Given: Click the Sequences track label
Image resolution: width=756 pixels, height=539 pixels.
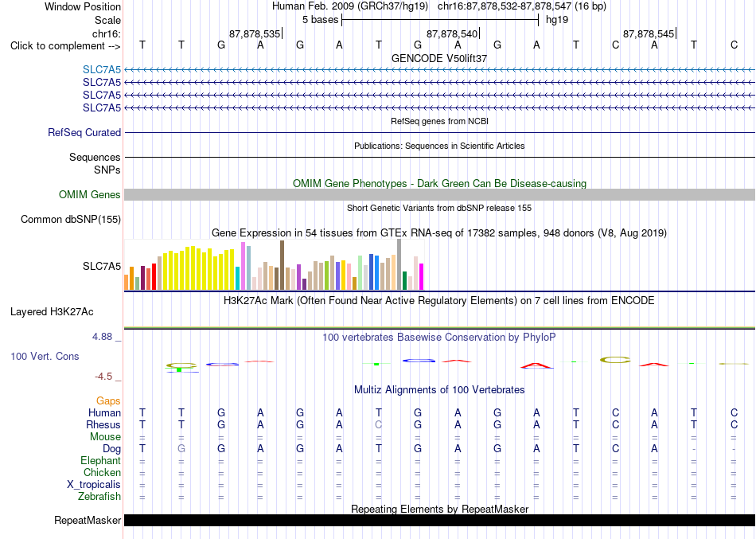Looking at the screenshot, I should [95, 157].
